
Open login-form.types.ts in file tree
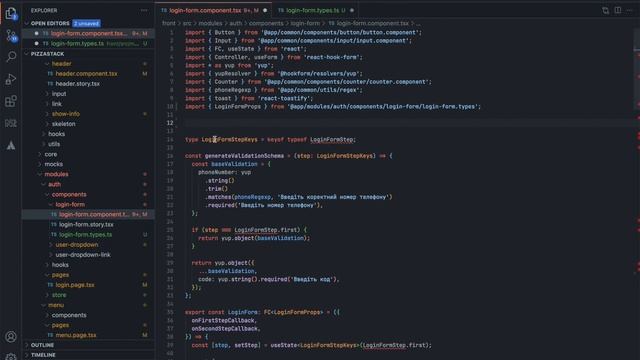[85, 235]
